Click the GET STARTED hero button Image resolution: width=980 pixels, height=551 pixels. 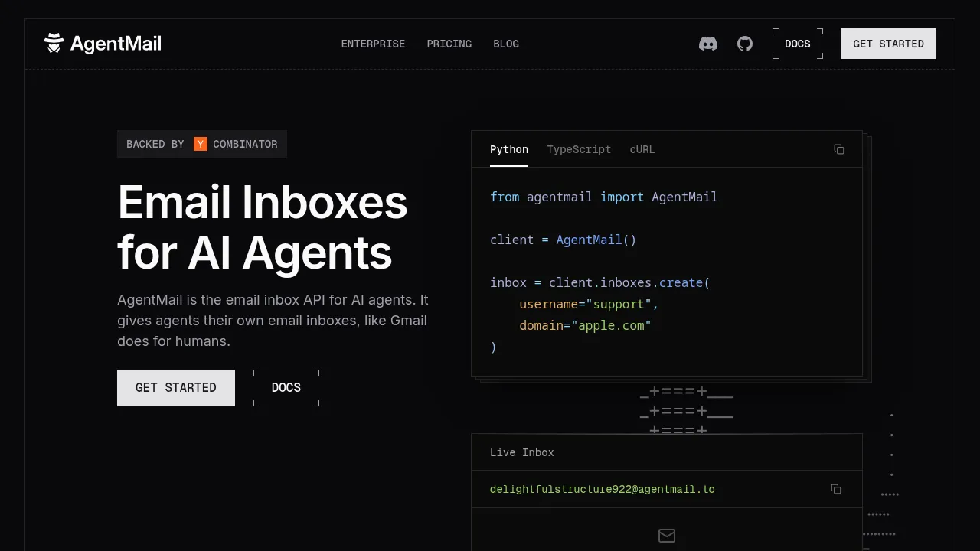pyautogui.click(x=175, y=387)
